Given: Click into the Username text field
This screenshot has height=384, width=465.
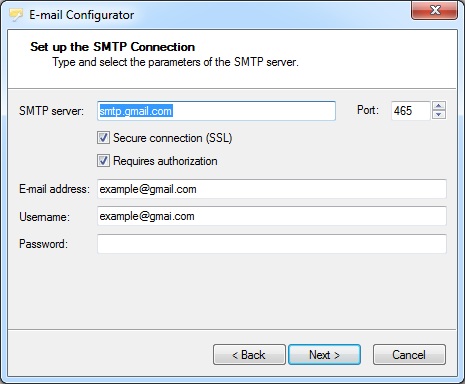Looking at the screenshot, I should (x=272, y=216).
